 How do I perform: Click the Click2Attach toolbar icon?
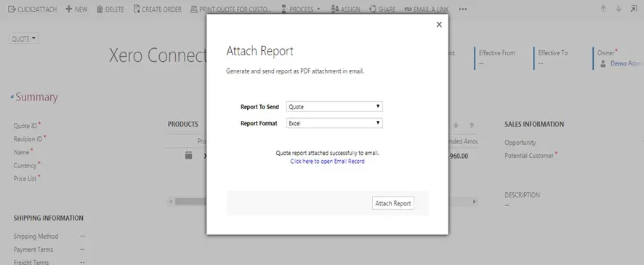tap(12, 9)
